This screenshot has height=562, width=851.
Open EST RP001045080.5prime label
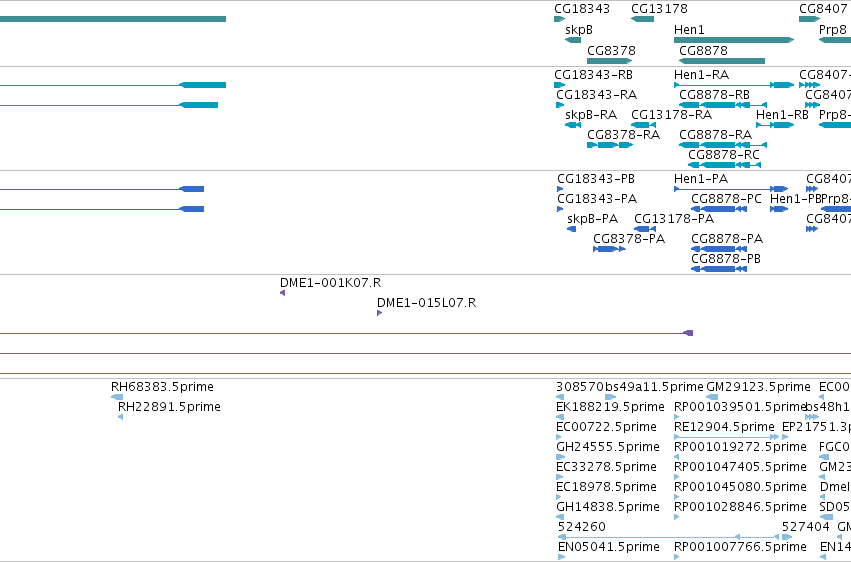tap(740, 487)
